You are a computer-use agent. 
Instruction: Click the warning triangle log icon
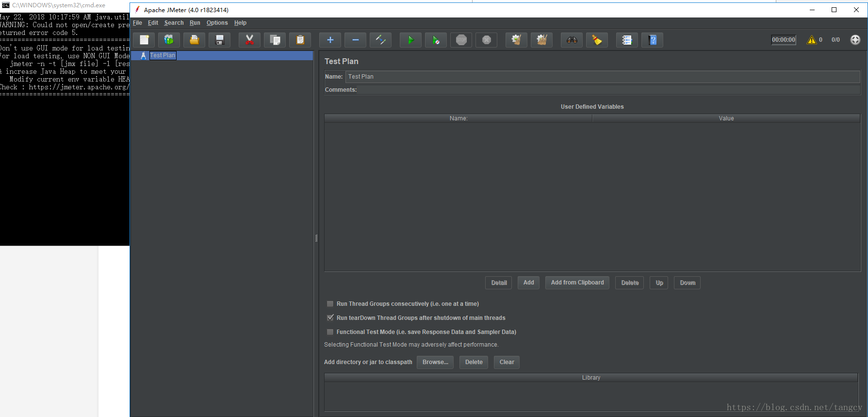coord(812,40)
